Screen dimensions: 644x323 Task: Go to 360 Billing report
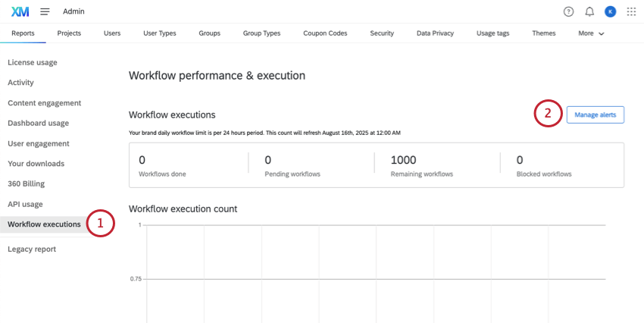(27, 183)
